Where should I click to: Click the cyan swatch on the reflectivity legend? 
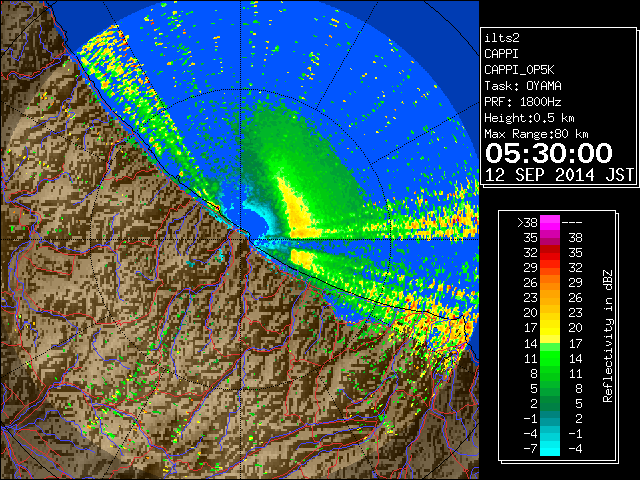[550, 448]
